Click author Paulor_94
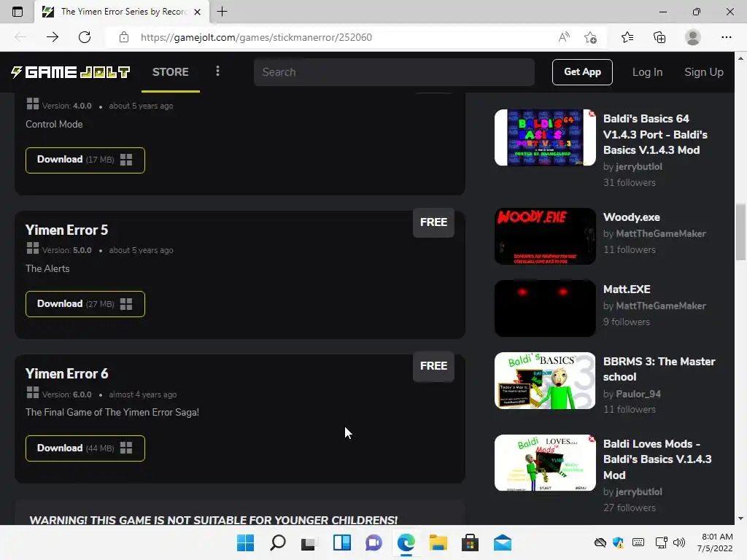The height and width of the screenshot is (560, 747). (638, 394)
